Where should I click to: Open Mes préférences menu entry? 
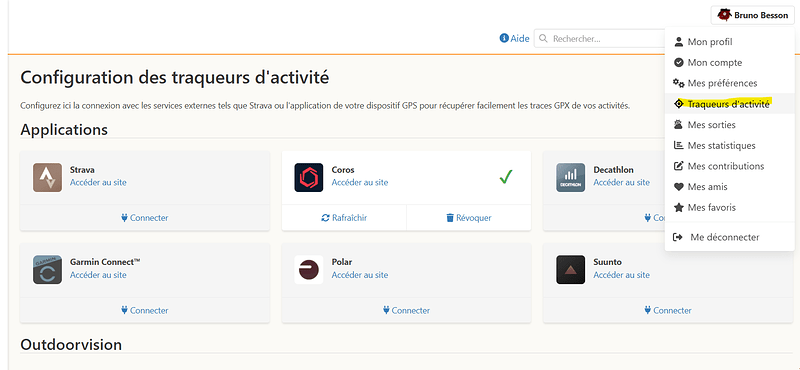coord(730,83)
